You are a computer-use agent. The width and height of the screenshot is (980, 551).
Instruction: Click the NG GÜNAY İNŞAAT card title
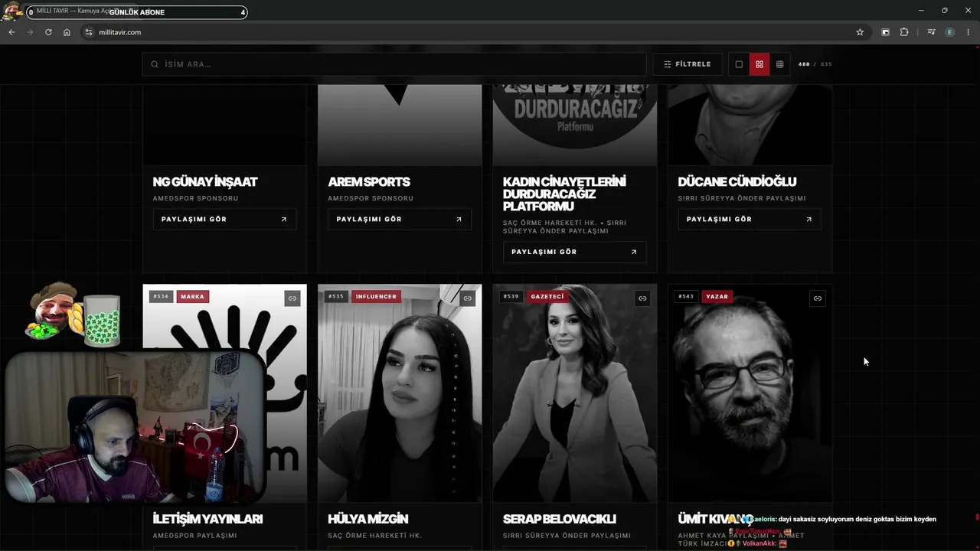(x=205, y=182)
